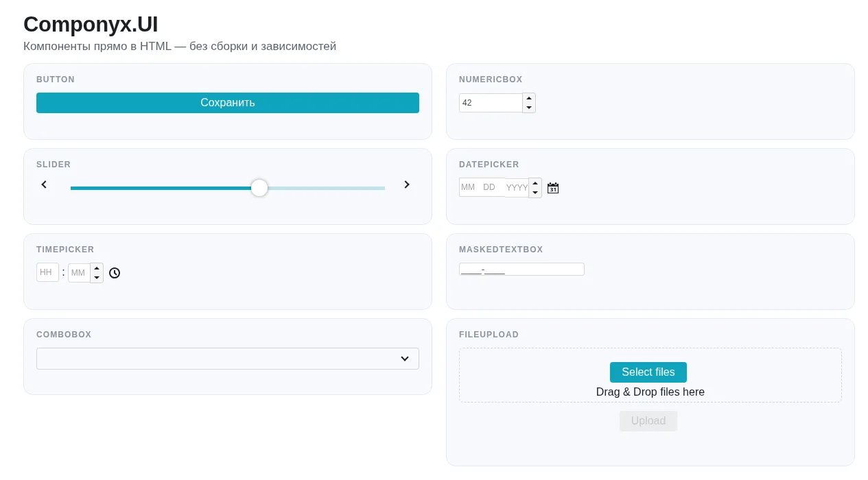This screenshot has height=480, width=868.
Task: Increment the DatePicker with the up spinner
Action: click(x=535, y=183)
